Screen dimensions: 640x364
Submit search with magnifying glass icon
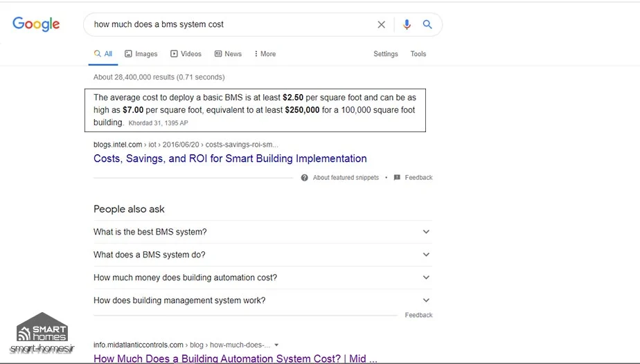427,24
